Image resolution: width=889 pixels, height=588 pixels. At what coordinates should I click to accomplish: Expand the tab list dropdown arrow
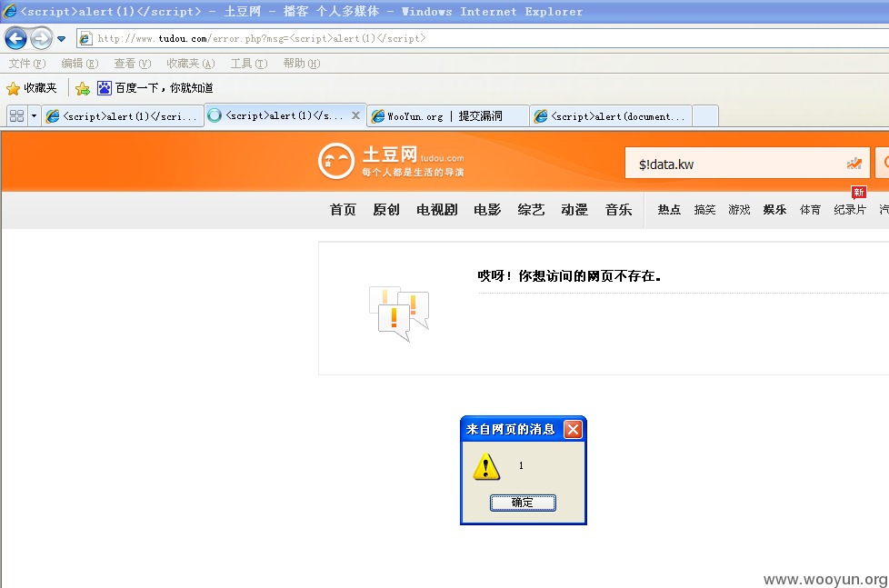[x=34, y=116]
